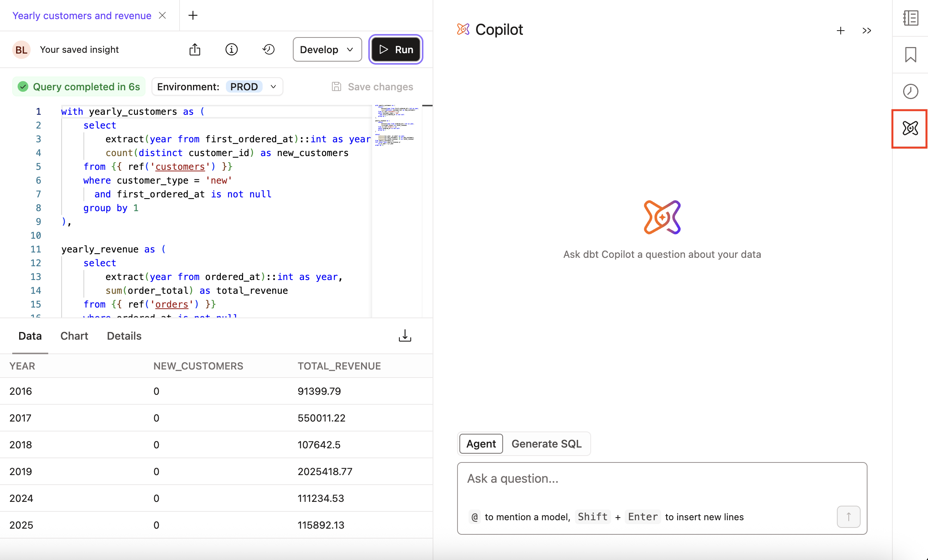Open the PROD environment dropdown
Viewport: 928px width, 560px height.
(x=252, y=86)
